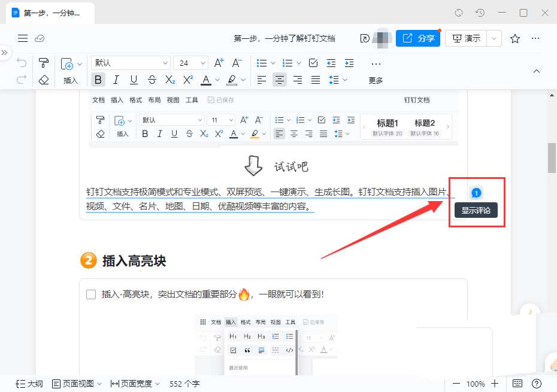Click the document title 第一步，一分钟了解钉钉文档

(284, 38)
